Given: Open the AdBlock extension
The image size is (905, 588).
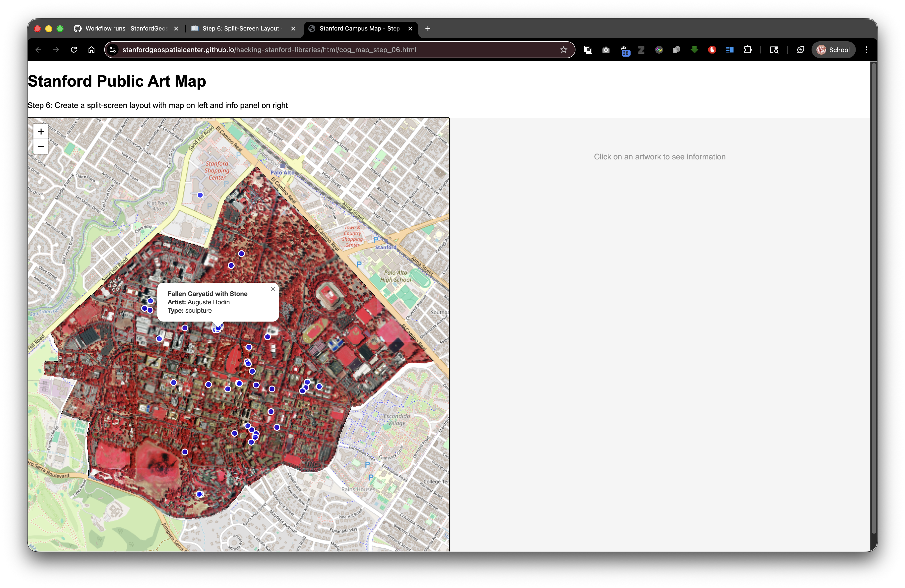Looking at the screenshot, I should tap(712, 49).
